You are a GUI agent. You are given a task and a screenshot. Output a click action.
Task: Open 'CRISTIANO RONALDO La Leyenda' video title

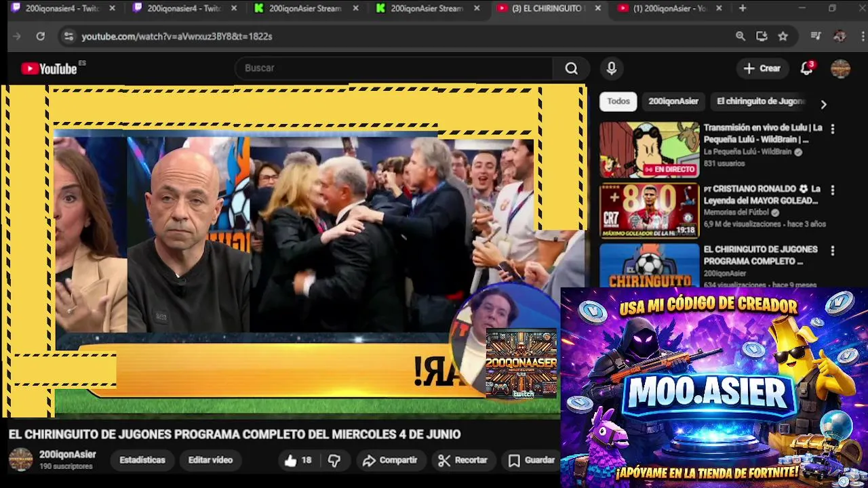(762, 195)
